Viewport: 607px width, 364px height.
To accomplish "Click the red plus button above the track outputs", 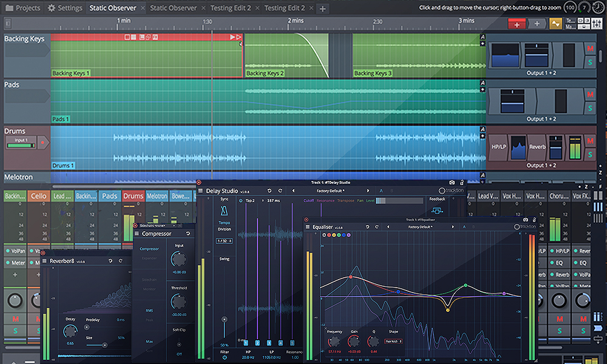I will [x=517, y=24].
